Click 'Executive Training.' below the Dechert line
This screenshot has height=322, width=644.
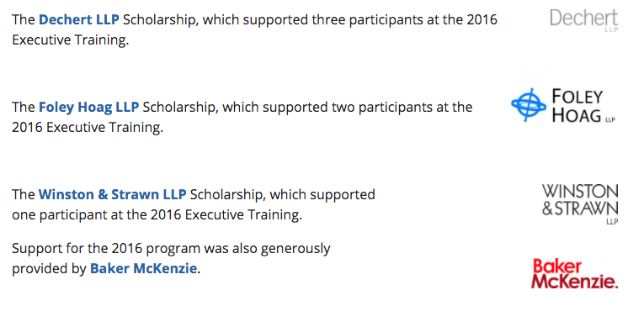click(x=70, y=40)
